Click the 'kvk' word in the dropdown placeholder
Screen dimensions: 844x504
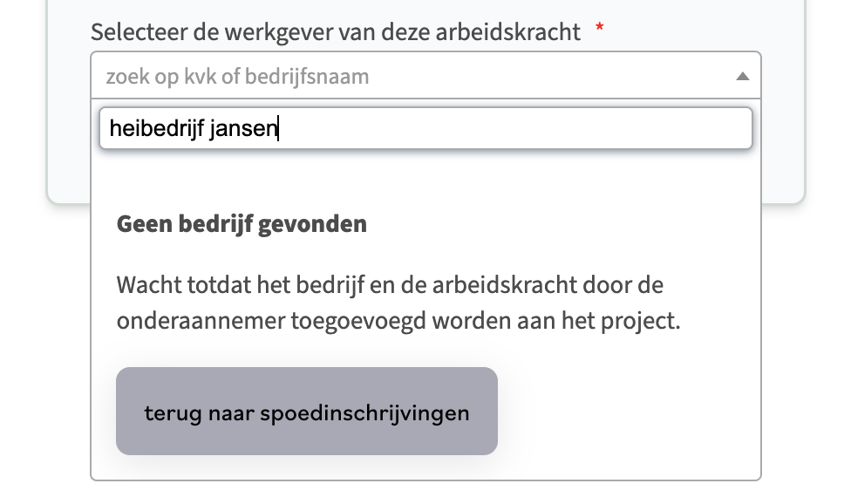tap(200, 77)
